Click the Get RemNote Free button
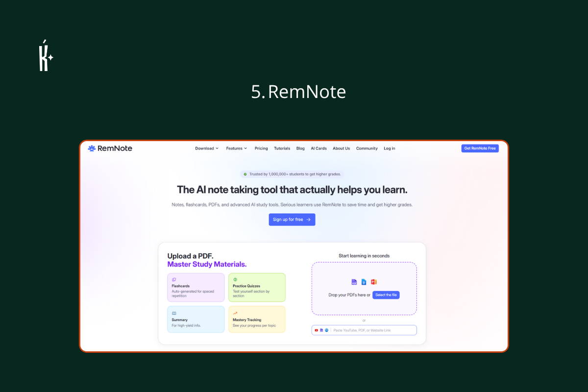Viewport: 588px width, 392px height. tap(480, 148)
